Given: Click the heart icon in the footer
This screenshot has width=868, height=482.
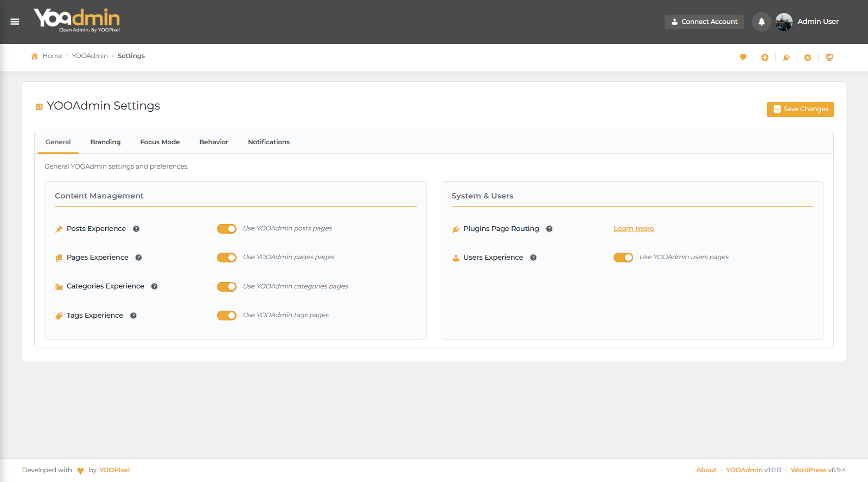Looking at the screenshot, I should click(x=80, y=471).
